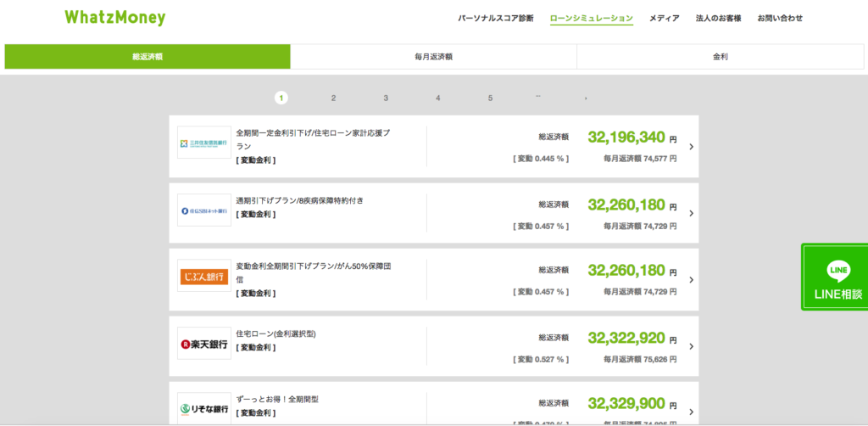
Task: Go to pagination page 3
Action: [x=386, y=98]
